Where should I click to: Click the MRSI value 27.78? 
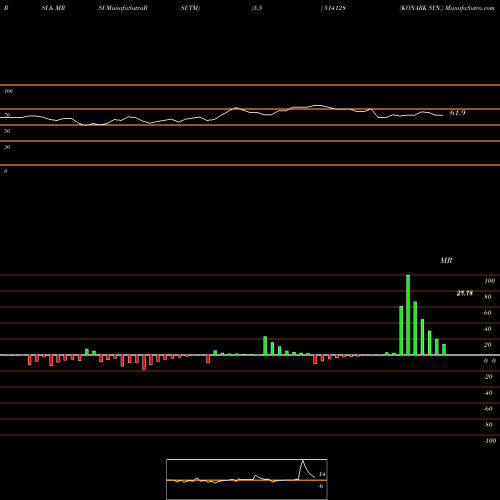coord(464,293)
